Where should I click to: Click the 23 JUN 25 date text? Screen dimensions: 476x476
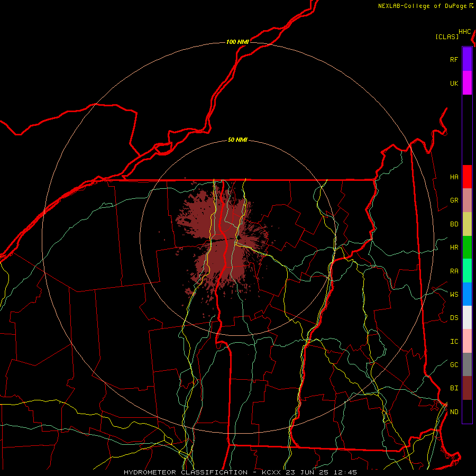click(306, 472)
